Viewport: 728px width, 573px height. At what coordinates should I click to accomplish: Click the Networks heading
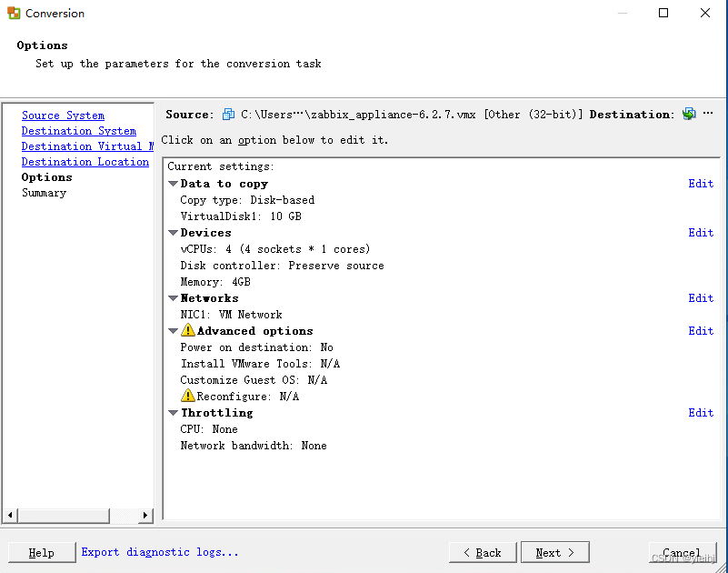pos(209,298)
